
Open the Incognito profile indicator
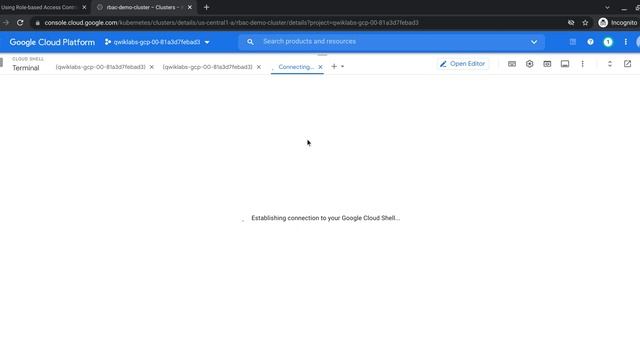click(618, 23)
